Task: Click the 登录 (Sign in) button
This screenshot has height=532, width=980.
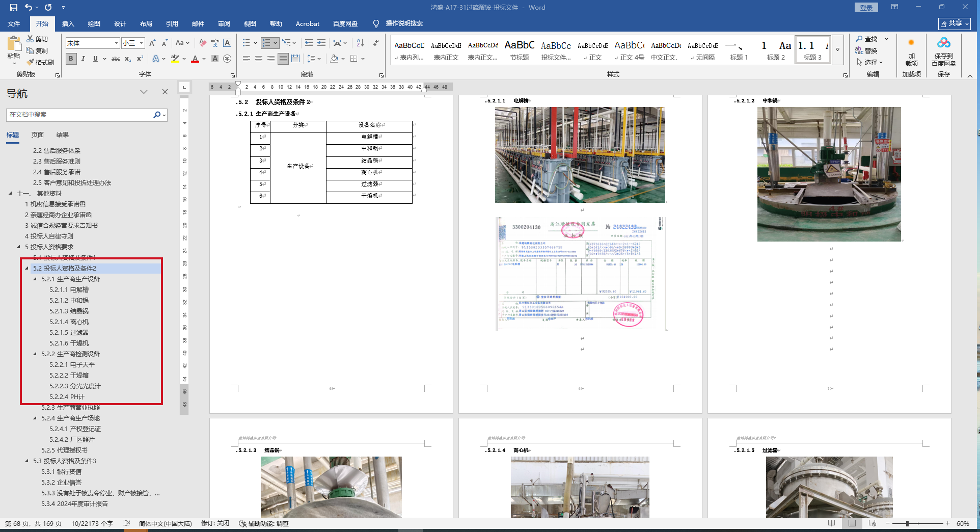Action: pyautogui.click(x=866, y=8)
